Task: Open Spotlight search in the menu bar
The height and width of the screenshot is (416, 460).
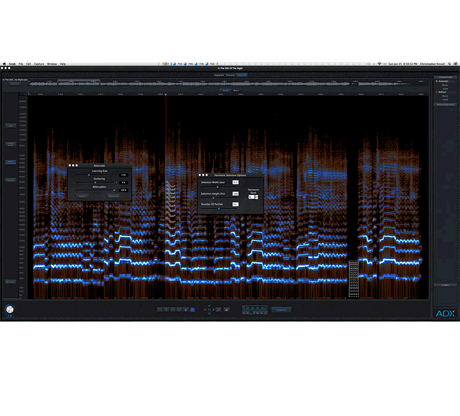Action: pos(449,64)
